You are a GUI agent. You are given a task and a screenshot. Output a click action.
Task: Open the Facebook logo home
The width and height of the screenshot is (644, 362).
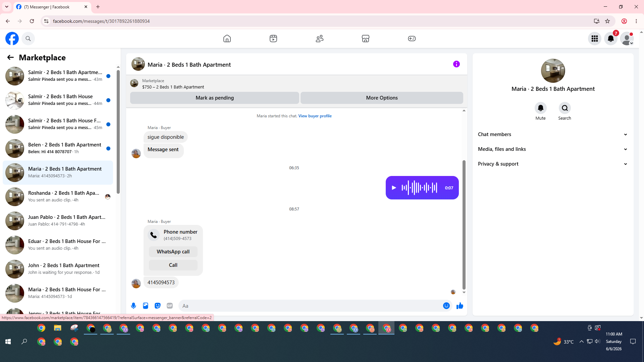[12, 39]
